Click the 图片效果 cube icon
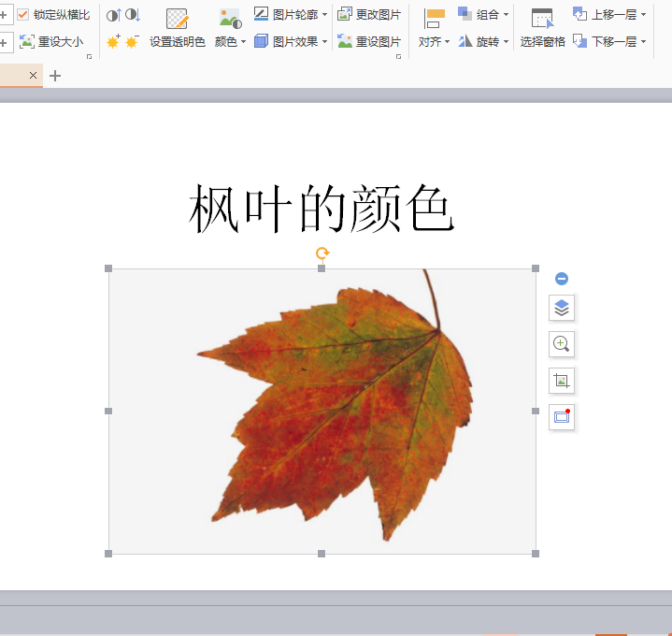Viewport: 672px width, 636px height. click(x=261, y=41)
